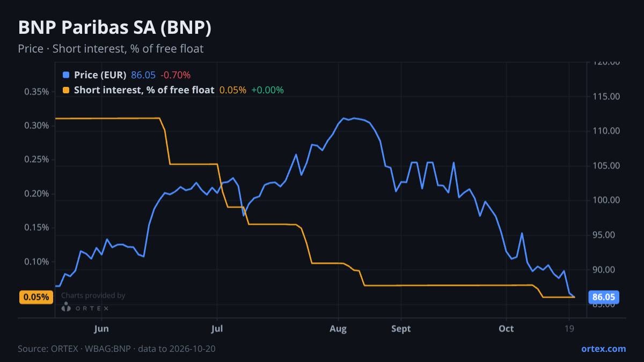The image size is (644, 362).
Task: Click the orange Short interest legend swatch
Action: click(66, 90)
